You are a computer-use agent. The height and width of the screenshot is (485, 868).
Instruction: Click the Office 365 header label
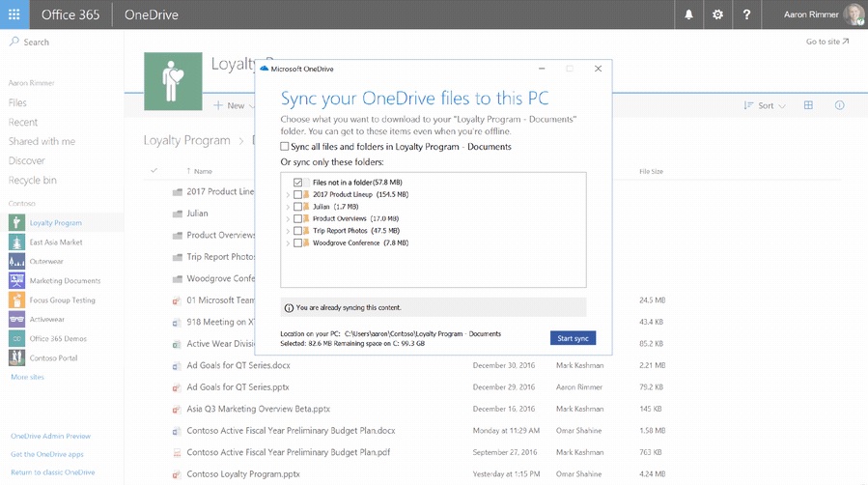70,14
